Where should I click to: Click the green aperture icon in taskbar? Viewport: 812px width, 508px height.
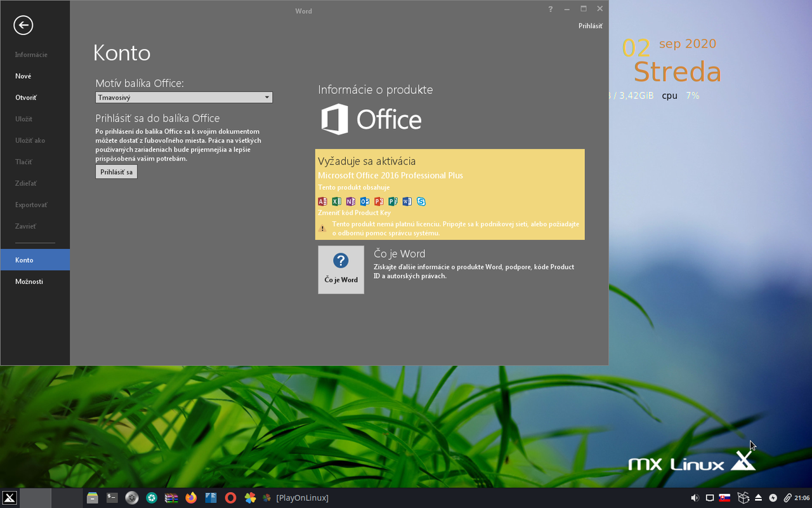click(152, 498)
